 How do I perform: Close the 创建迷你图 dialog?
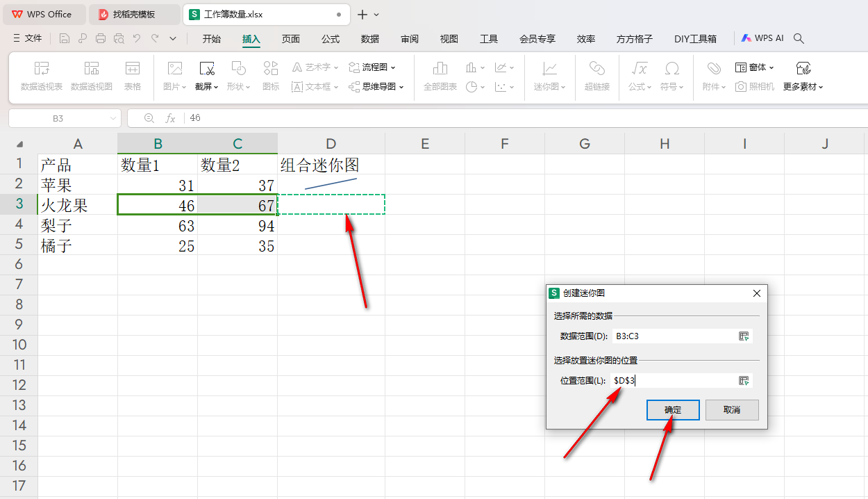pos(757,293)
